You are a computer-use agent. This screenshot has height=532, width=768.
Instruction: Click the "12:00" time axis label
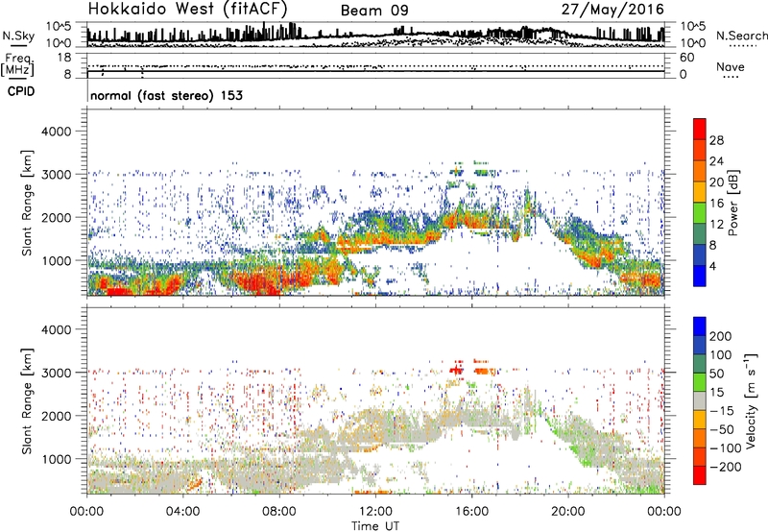(x=375, y=512)
